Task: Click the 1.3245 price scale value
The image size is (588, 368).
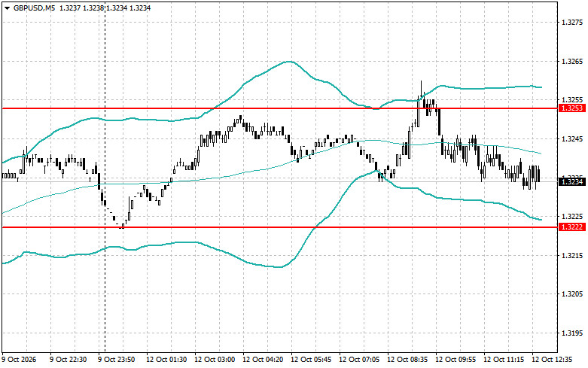Action: [x=572, y=139]
